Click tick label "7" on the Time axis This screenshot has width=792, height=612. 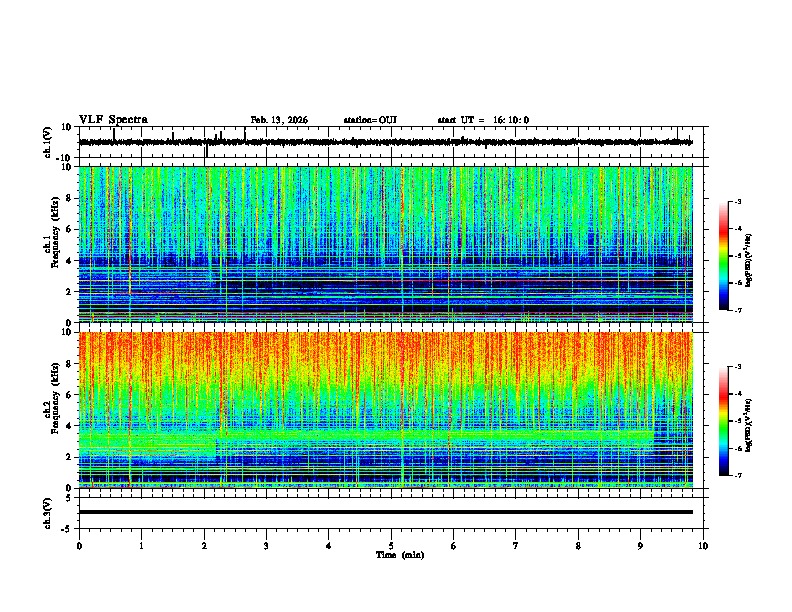(x=516, y=546)
